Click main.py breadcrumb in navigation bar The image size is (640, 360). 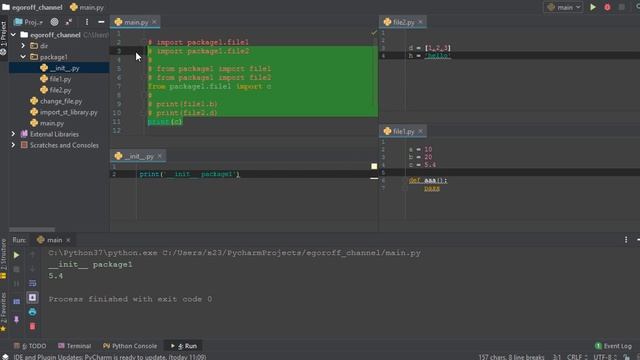tap(87, 7)
